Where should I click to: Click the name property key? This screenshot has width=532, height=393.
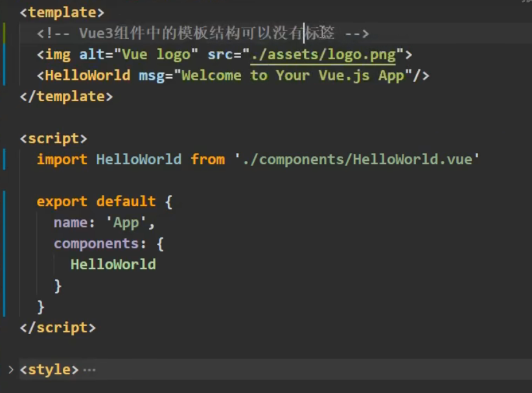(71, 223)
